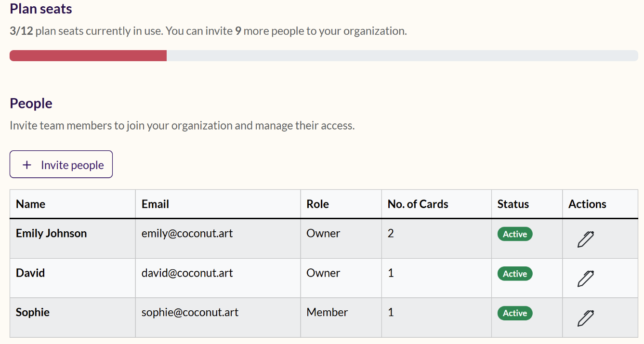
Task: Click the Email column header
Action: point(155,204)
